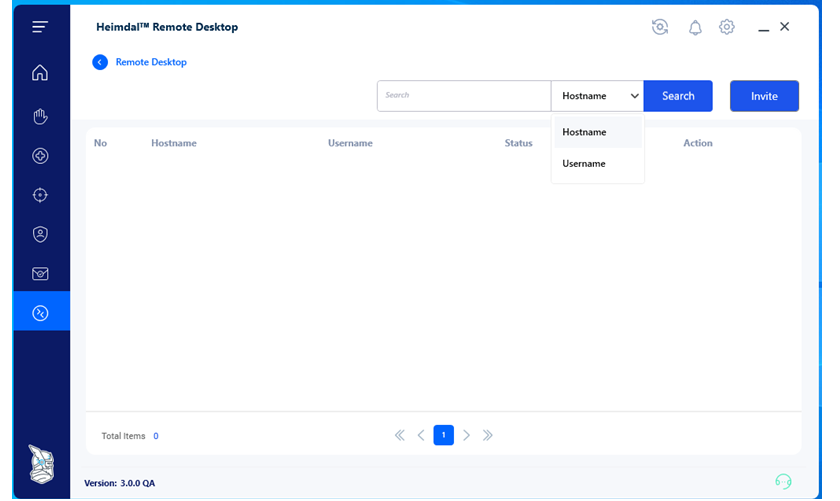Click the Heimdal warrior logo
Screen dimensions: 840x501
(x=42, y=464)
